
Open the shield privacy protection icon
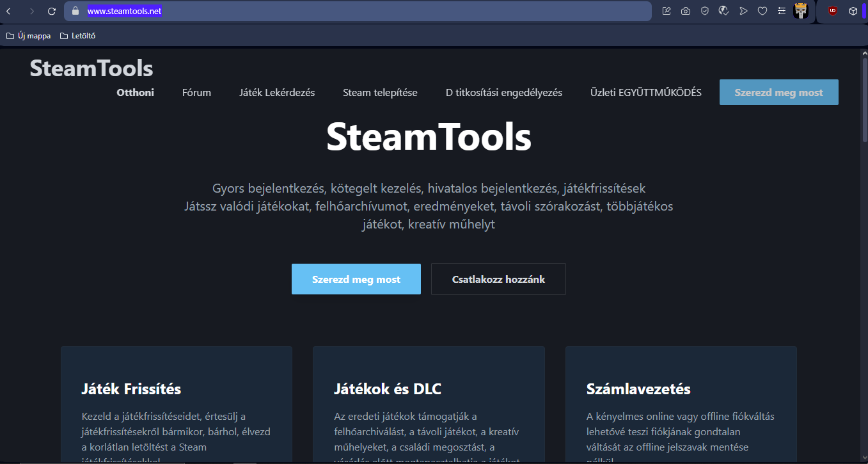(x=704, y=11)
